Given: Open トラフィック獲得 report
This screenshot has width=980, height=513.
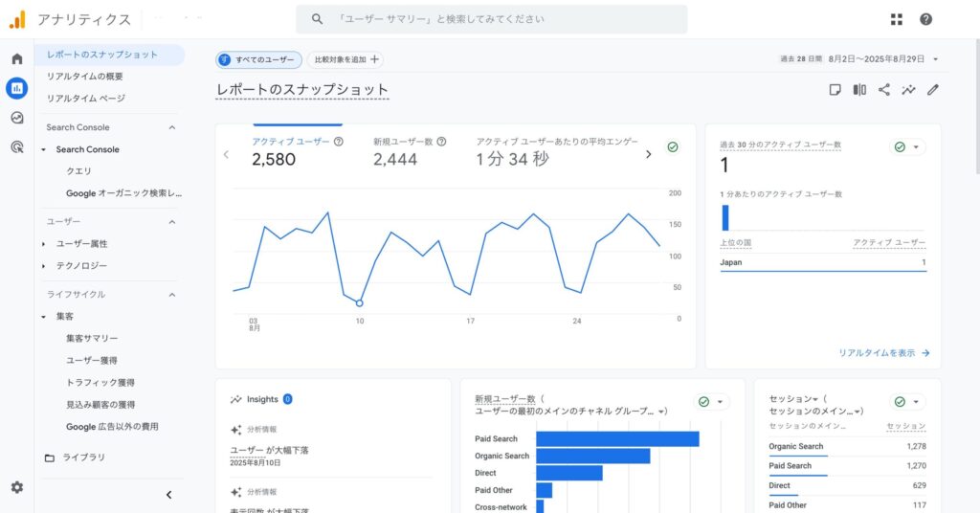Looking at the screenshot, I should 100,383.
